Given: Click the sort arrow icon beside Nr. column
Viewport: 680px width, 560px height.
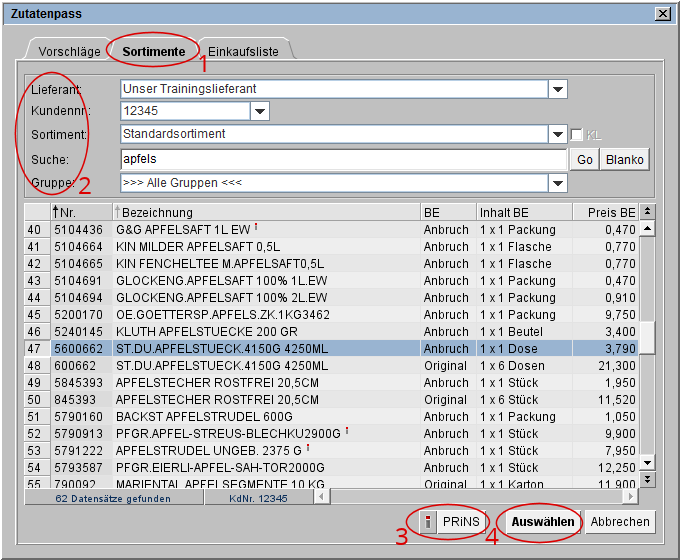Looking at the screenshot, I should [56, 212].
